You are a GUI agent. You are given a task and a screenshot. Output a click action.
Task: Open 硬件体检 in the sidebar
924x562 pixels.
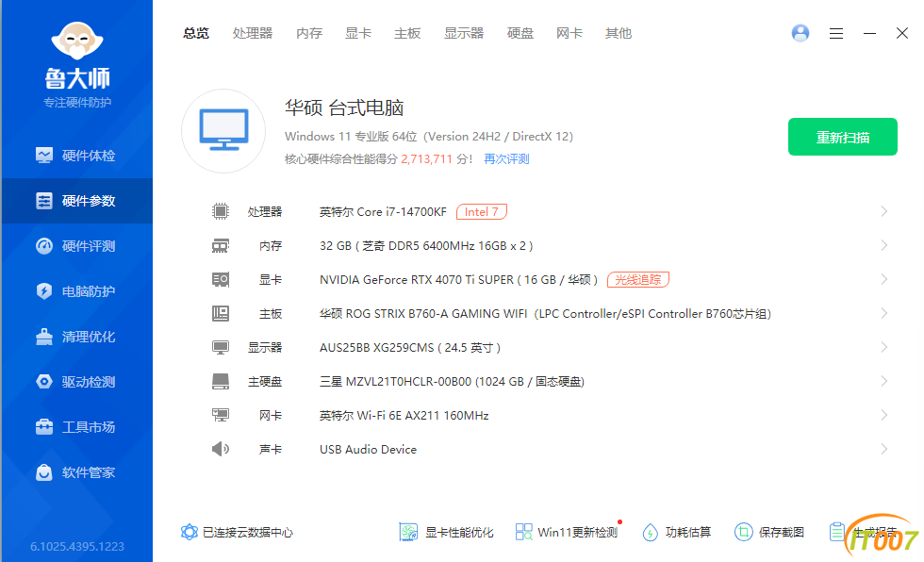pyautogui.click(x=76, y=156)
